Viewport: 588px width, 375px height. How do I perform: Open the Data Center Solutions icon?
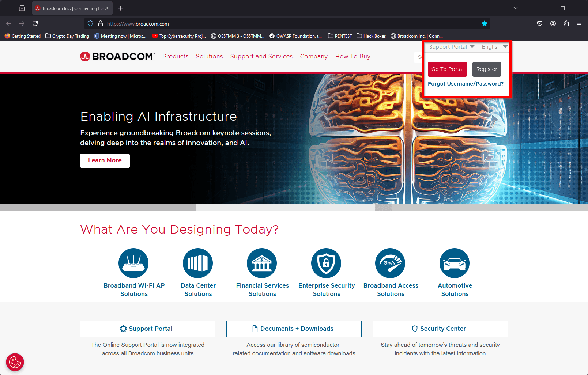coord(198,263)
